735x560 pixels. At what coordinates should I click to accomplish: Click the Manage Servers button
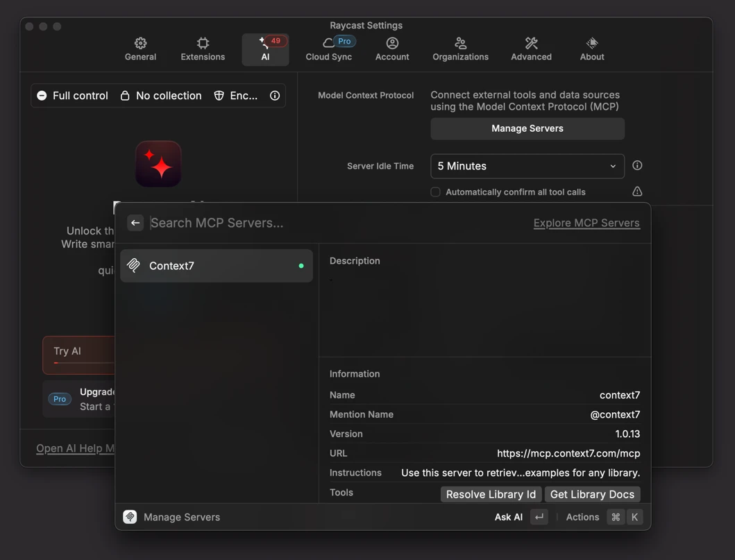527,128
